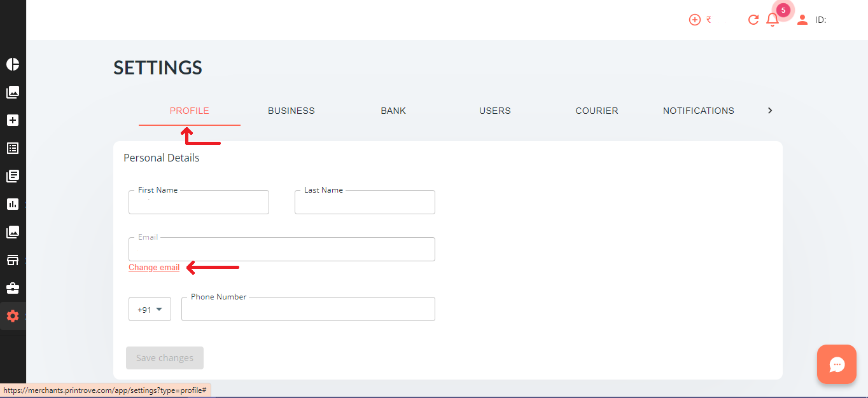The height and width of the screenshot is (398, 868).
Task: Click the refresh icon in header
Action: (x=753, y=20)
